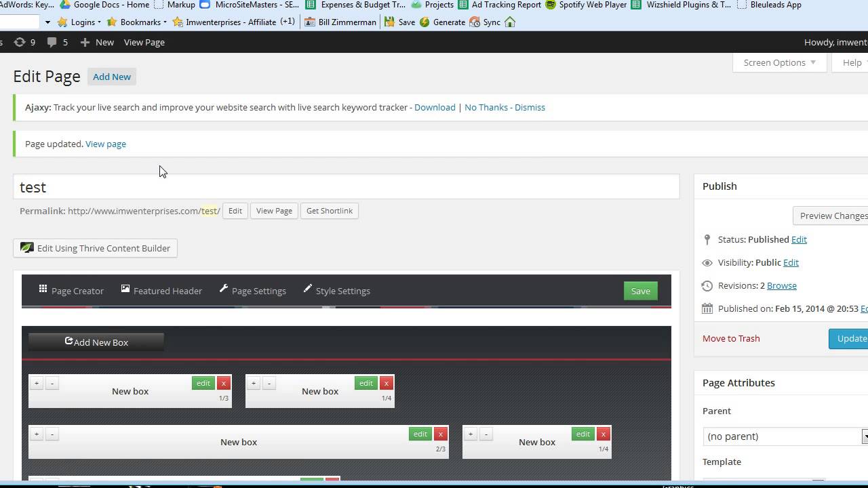Edit the second-row 1/4 New box

pyautogui.click(x=583, y=434)
